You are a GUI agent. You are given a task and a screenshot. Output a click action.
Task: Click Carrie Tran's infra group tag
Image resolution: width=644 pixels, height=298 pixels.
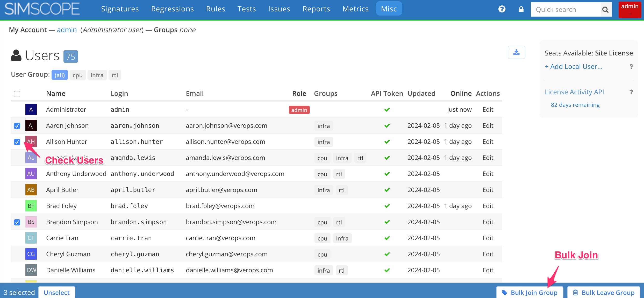pyautogui.click(x=342, y=238)
